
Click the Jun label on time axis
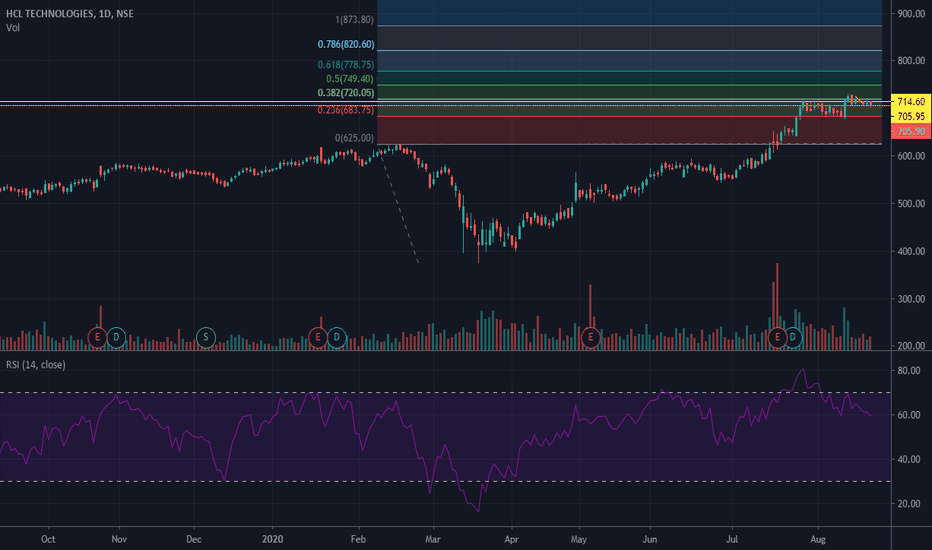[x=650, y=539]
